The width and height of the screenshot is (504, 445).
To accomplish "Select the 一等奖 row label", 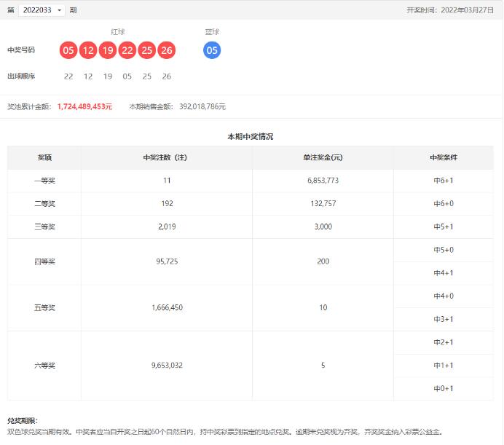I will click(x=44, y=181).
